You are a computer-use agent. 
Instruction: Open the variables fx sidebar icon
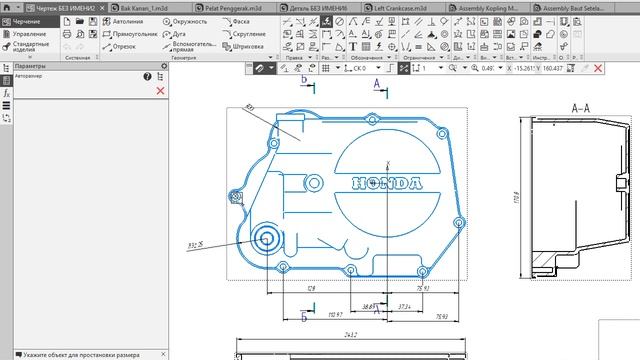point(6,93)
